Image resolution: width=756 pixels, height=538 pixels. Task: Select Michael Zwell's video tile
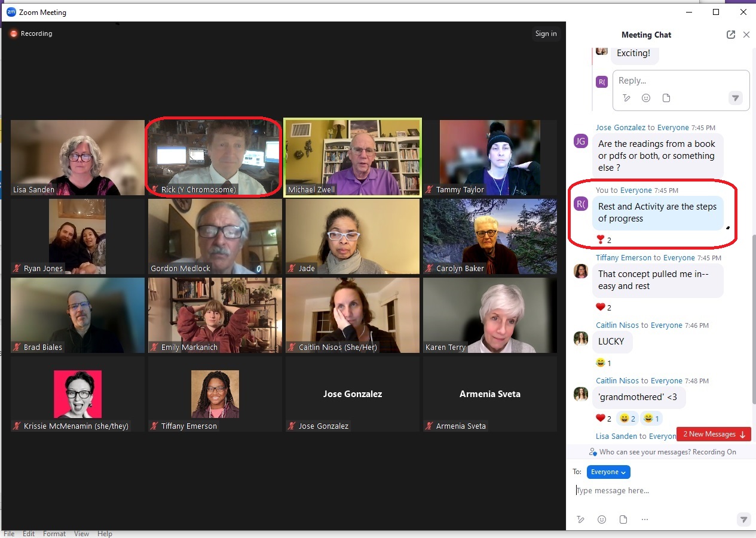click(x=353, y=156)
